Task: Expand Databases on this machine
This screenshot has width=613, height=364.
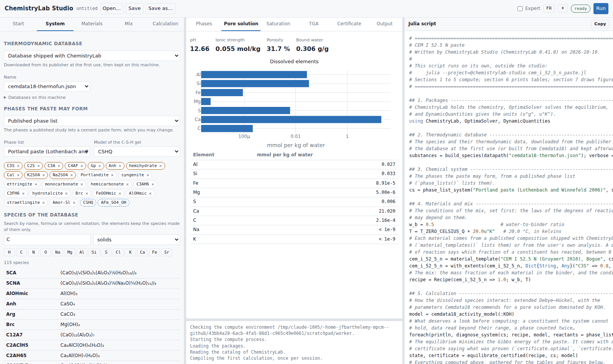Action: pos(34,97)
